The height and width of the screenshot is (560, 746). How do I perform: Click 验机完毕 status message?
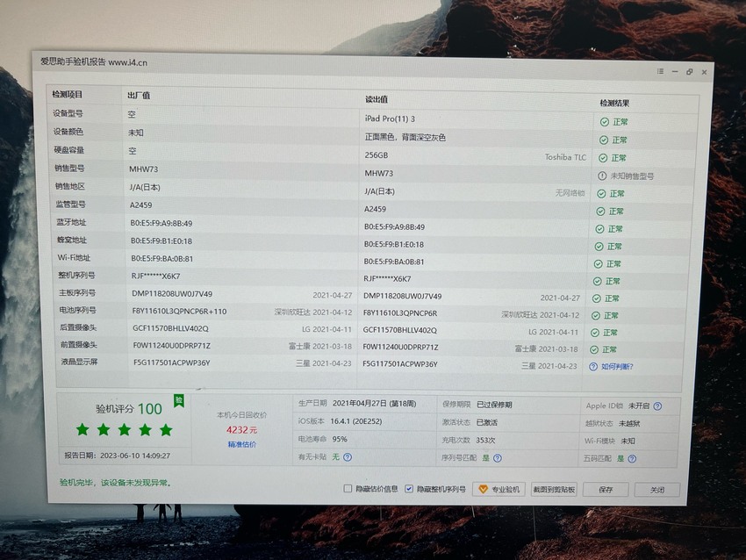click(x=116, y=483)
